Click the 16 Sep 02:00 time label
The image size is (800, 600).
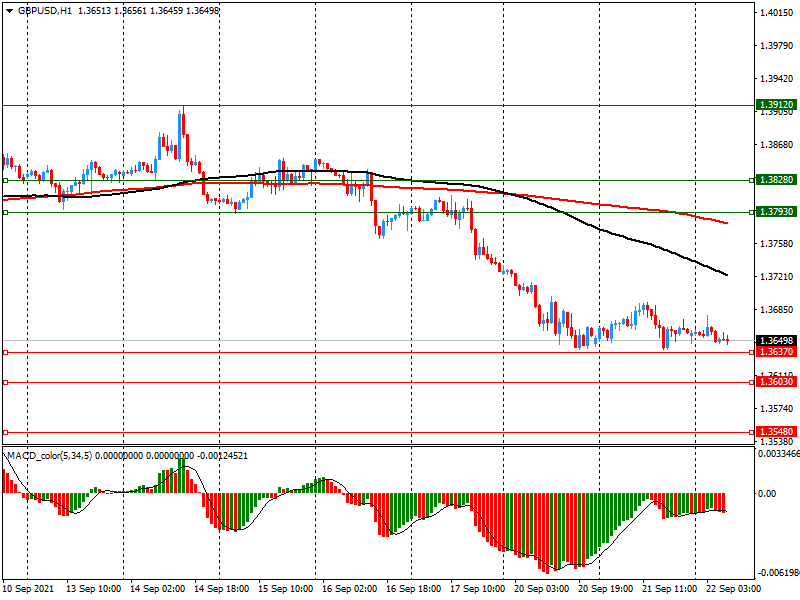click(349, 589)
